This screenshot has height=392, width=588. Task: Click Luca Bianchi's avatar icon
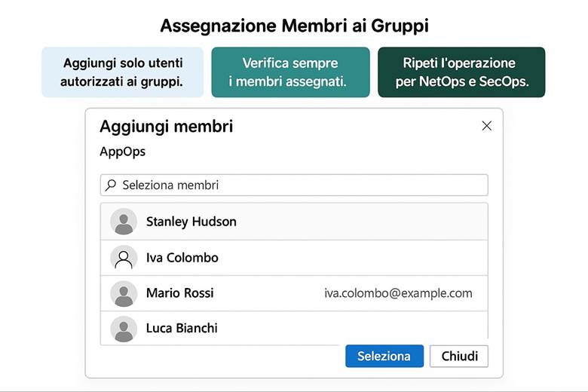(124, 329)
